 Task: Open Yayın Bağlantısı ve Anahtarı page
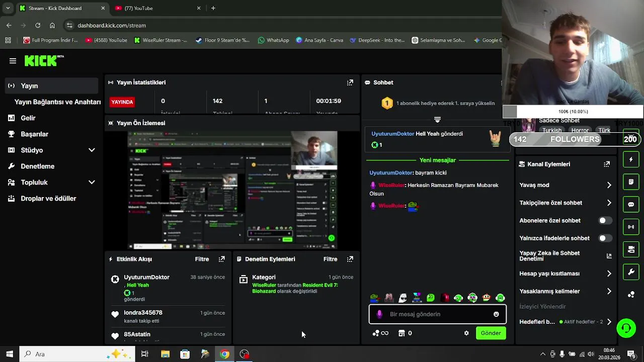coord(57,102)
